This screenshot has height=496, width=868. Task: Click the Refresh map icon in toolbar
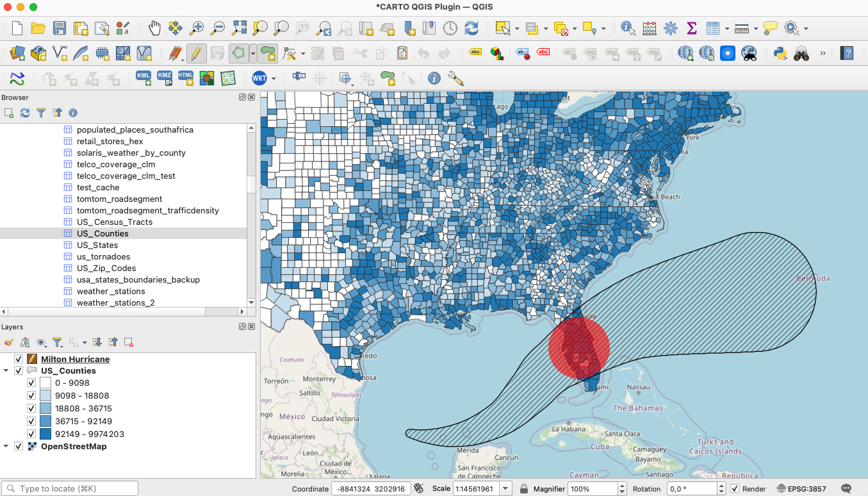click(471, 28)
